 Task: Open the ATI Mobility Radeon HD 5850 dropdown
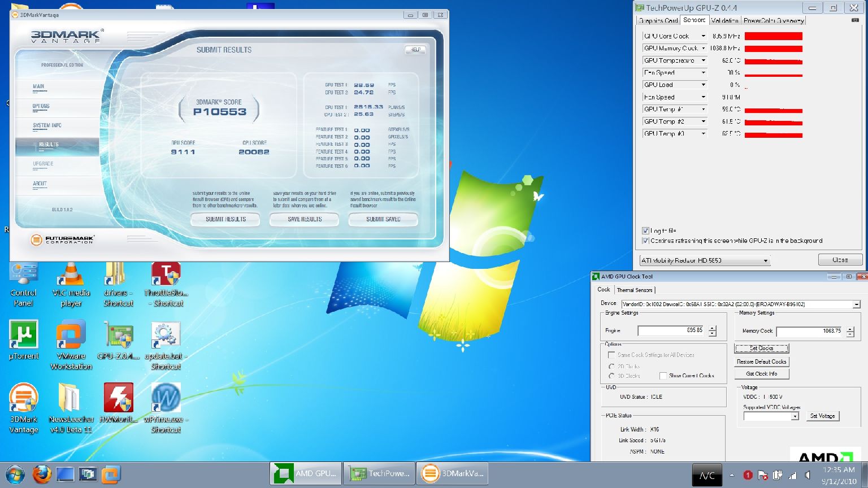pyautogui.click(x=705, y=260)
